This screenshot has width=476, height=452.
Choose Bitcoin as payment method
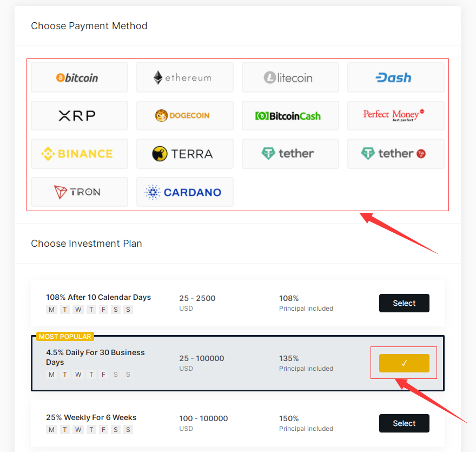(x=80, y=77)
